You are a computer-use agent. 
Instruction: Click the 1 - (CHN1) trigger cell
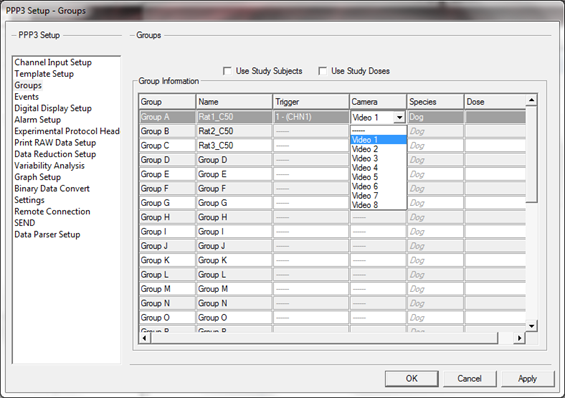pos(311,117)
